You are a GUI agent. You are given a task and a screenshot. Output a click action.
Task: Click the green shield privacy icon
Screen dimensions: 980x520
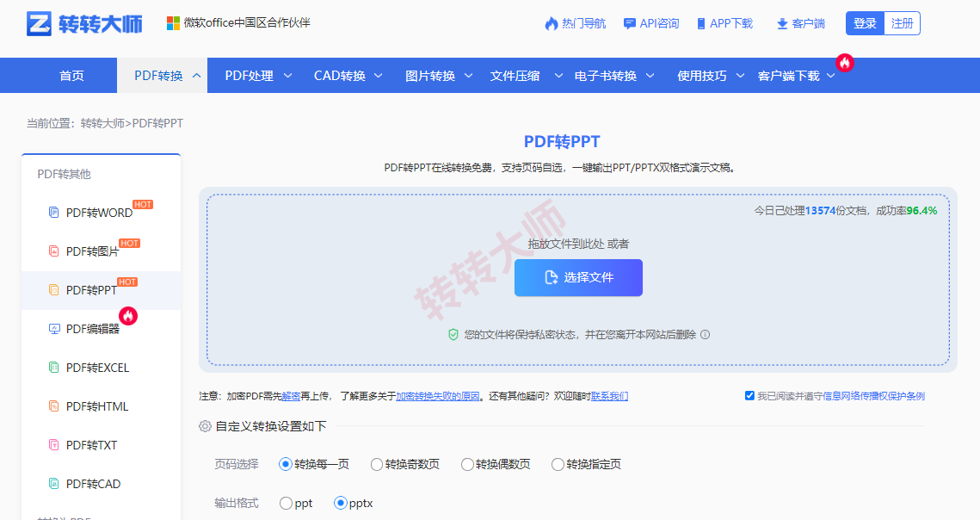point(453,335)
